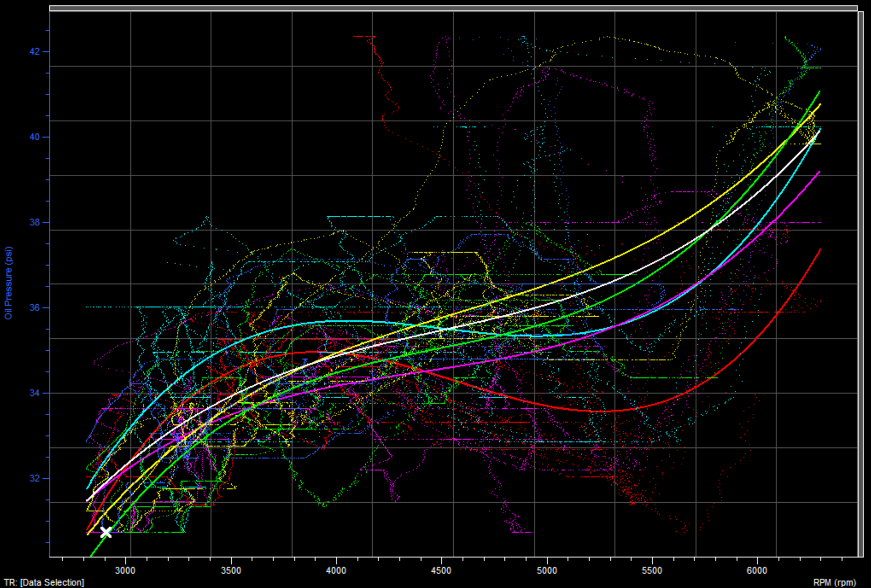This screenshot has height=588, width=871.
Task: Click the RPM (rpm) axis label
Action: 834,582
